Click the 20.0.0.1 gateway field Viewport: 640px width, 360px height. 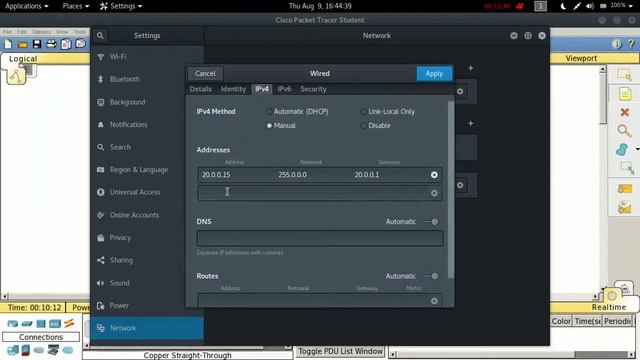click(x=367, y=175)
